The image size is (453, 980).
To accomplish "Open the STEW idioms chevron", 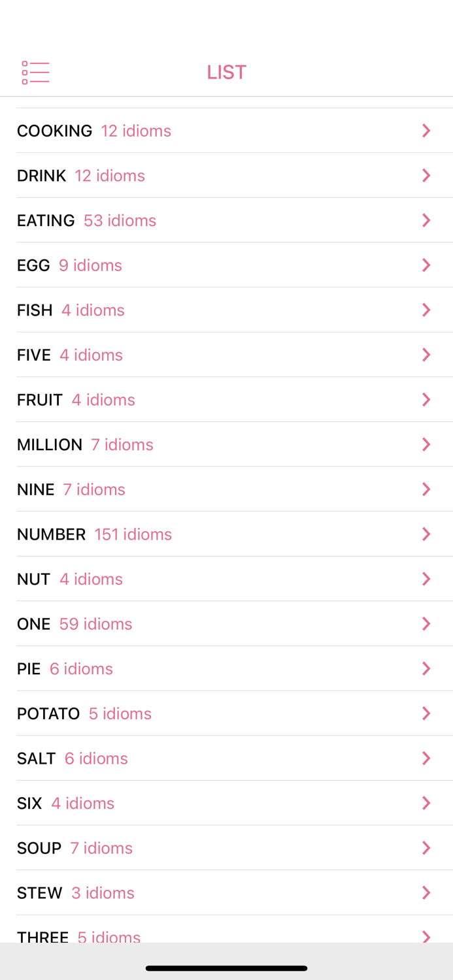I will pyautogui.click(x=426, y=892).
